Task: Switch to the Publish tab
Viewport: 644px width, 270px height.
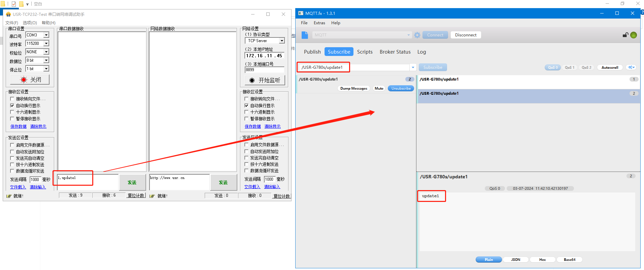Action: click(312, 52)
